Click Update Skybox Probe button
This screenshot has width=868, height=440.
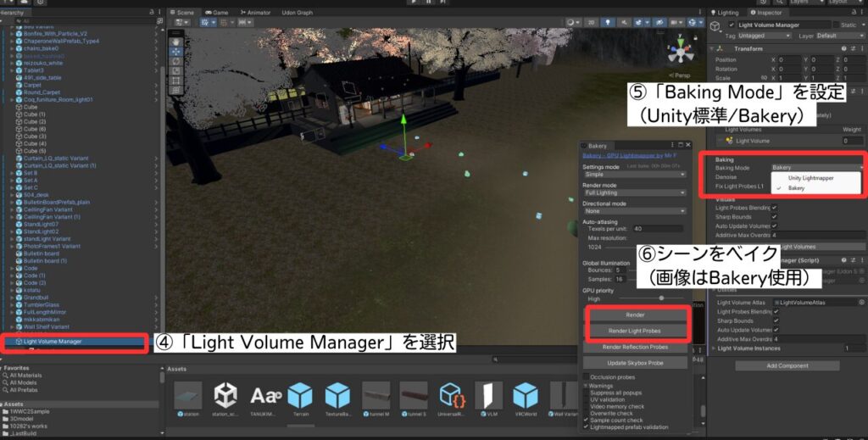point(635,363)
